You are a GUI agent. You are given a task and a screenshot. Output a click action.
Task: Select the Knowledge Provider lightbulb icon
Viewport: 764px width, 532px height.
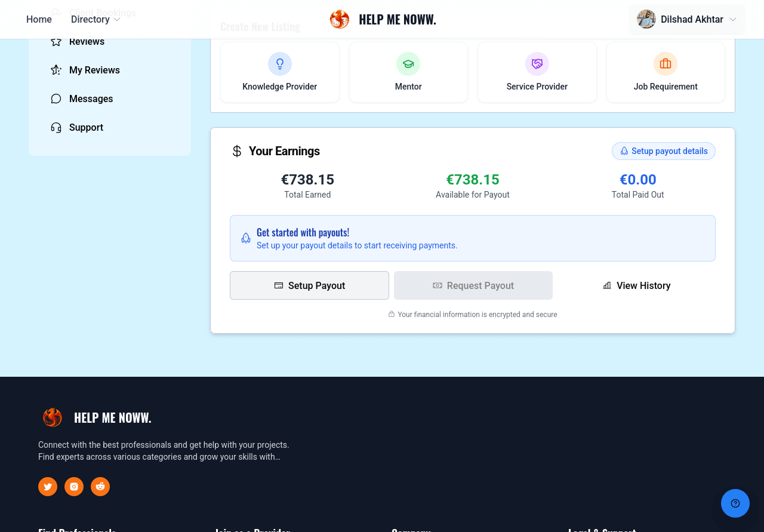[x=279, y=63]
